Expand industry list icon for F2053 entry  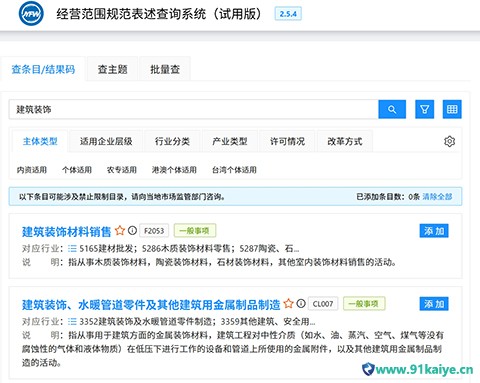(x=72, y=249)
